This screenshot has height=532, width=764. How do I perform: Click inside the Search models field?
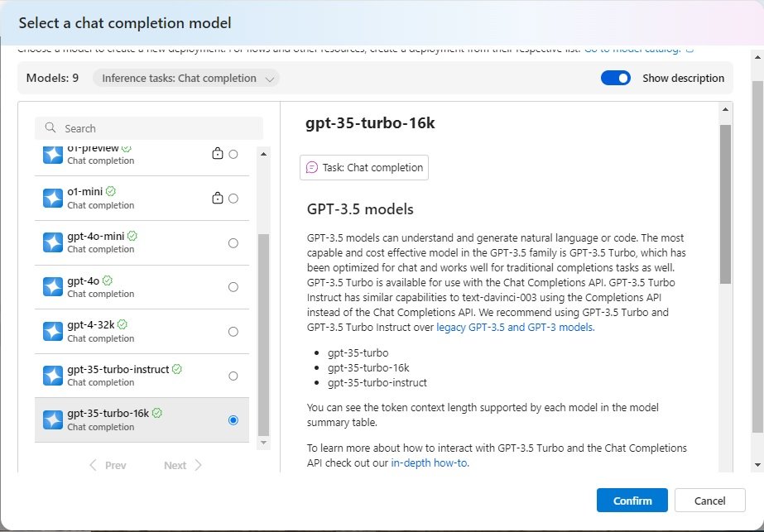coord(149,128)
